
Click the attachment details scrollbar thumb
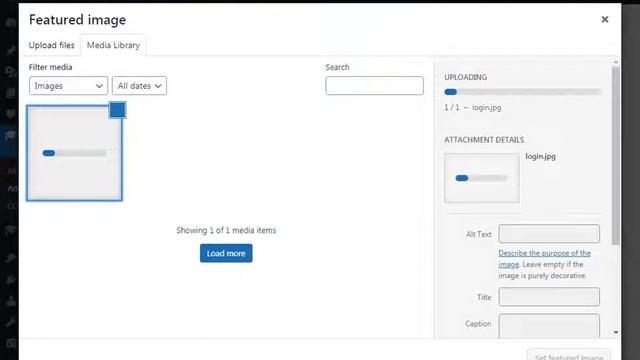click(x=616, y=156)
